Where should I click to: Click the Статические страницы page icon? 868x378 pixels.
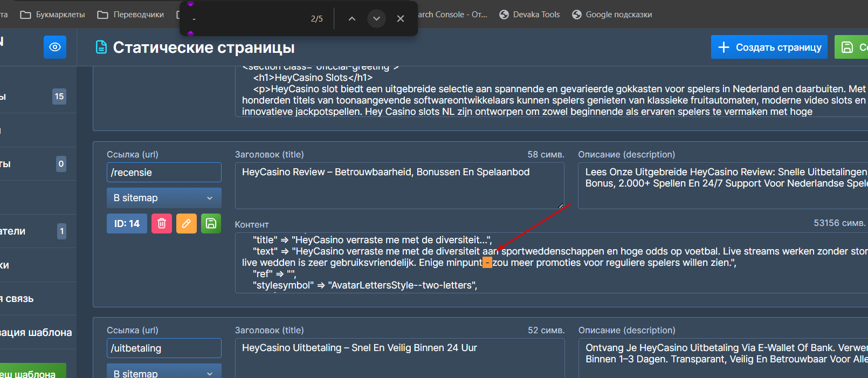tap(101, 47)
